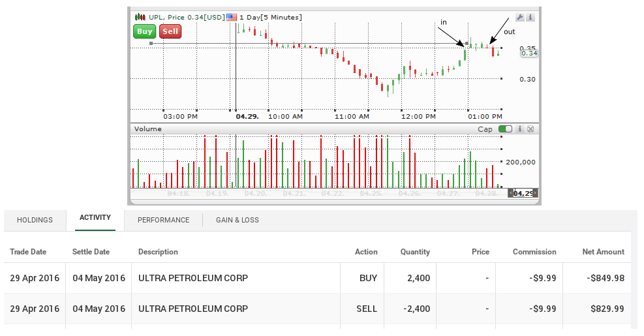Toggle the volume Cap switch
644x336 pixels.
click(x=505, y=129)
